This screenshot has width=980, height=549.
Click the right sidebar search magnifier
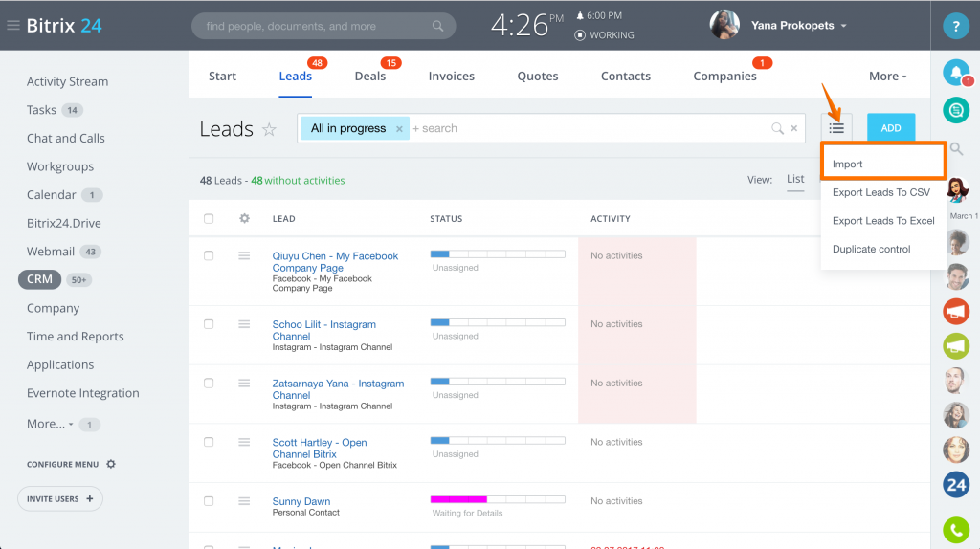tap(956, 148)
